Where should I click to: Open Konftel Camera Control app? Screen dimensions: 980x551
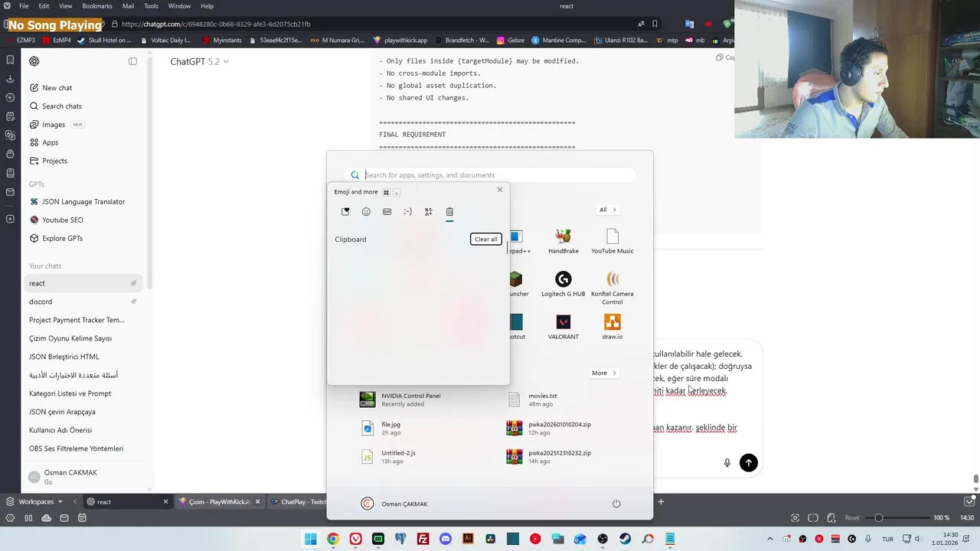pyautogui.click(x=612, y=289)
